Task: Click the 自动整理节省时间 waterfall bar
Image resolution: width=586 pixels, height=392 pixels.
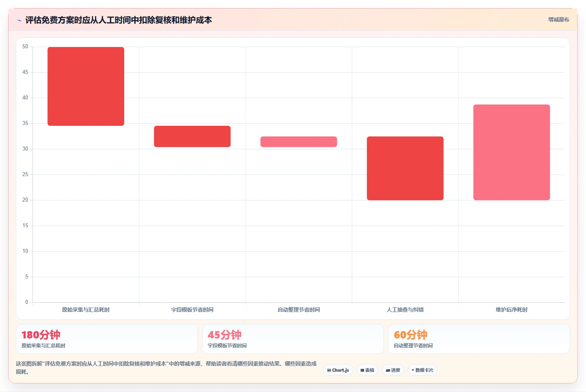Action: (x=299, y=142)
